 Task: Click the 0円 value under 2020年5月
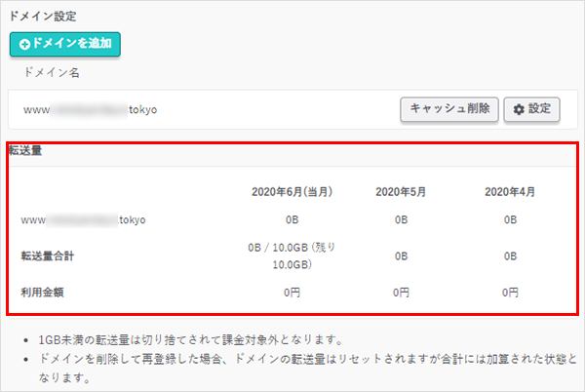(401, 292)
